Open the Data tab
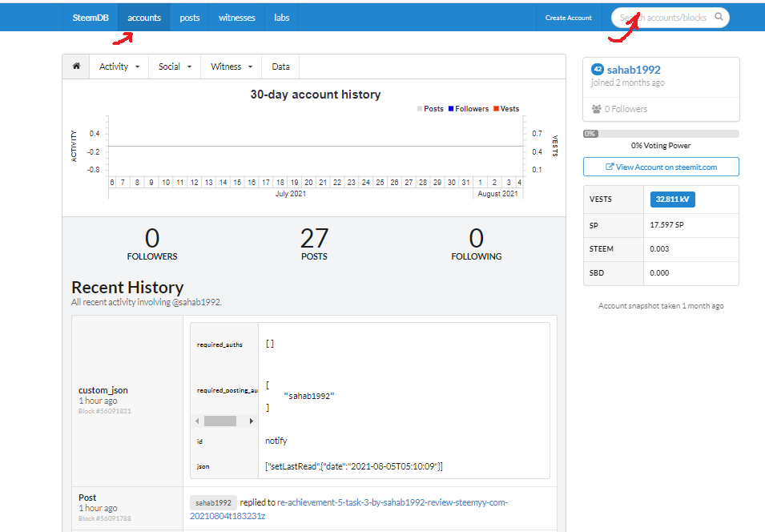The height and width of the screenshot is (532, 765). [x=280, y=66]
